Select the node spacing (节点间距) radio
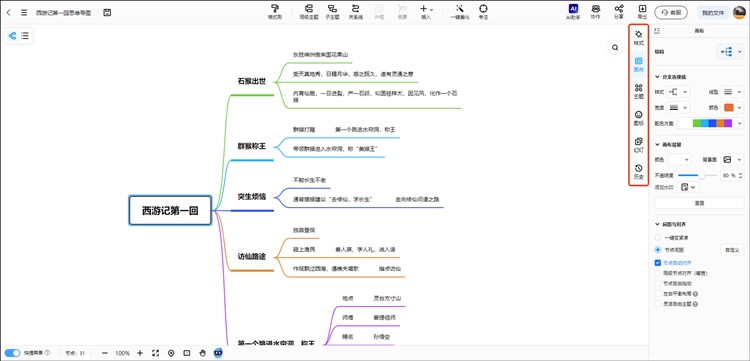Image resolution: width=750 pixels, height=361 pixels. click(658, 250)
